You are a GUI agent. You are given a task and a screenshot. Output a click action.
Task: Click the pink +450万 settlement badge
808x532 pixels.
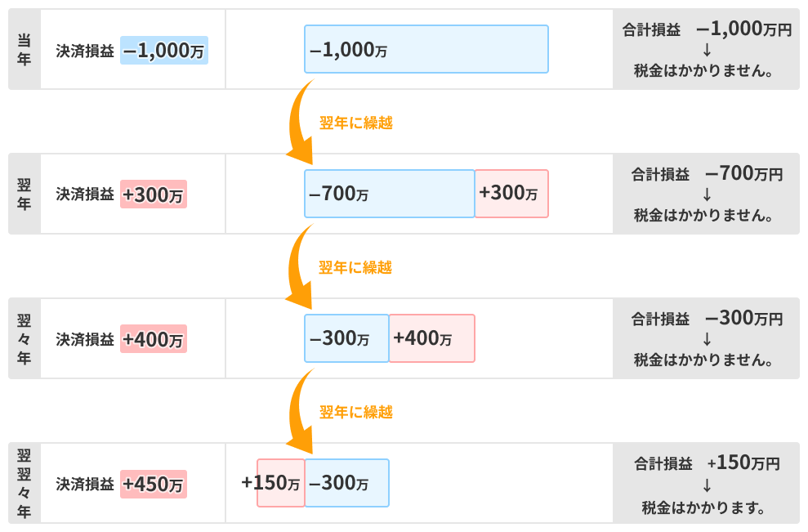click(x=153, y=484)
